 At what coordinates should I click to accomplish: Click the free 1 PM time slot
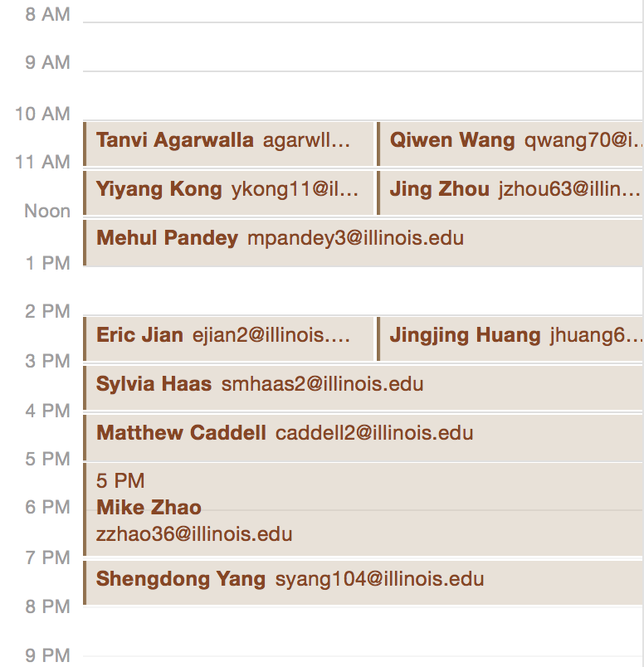pos(363,290)
